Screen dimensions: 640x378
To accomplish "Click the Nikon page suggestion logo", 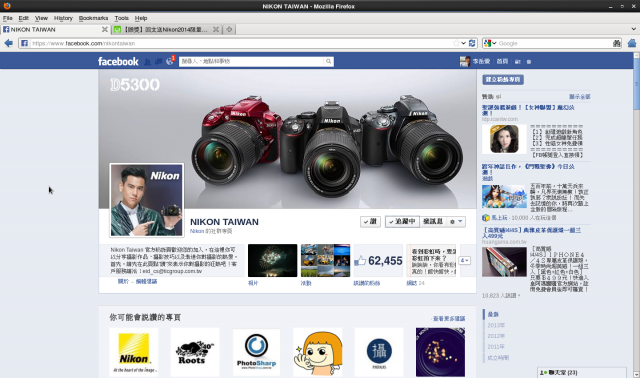I will [134, 352].
